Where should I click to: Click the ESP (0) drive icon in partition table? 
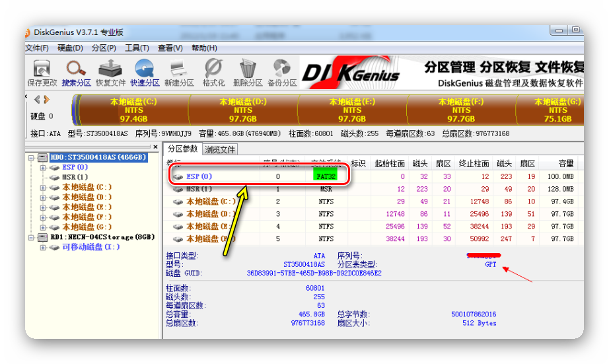click(x=178, y=177)
